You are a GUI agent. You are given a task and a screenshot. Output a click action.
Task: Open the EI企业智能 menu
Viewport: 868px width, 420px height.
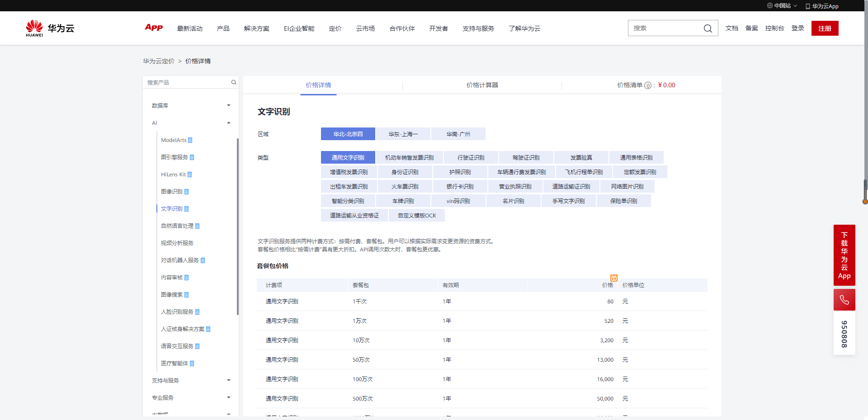[x=299, y=28]
